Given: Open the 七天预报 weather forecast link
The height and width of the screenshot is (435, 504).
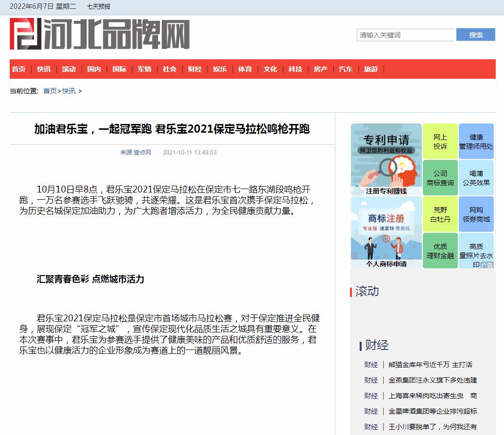Looking at the screenshot, I should 99,6.
